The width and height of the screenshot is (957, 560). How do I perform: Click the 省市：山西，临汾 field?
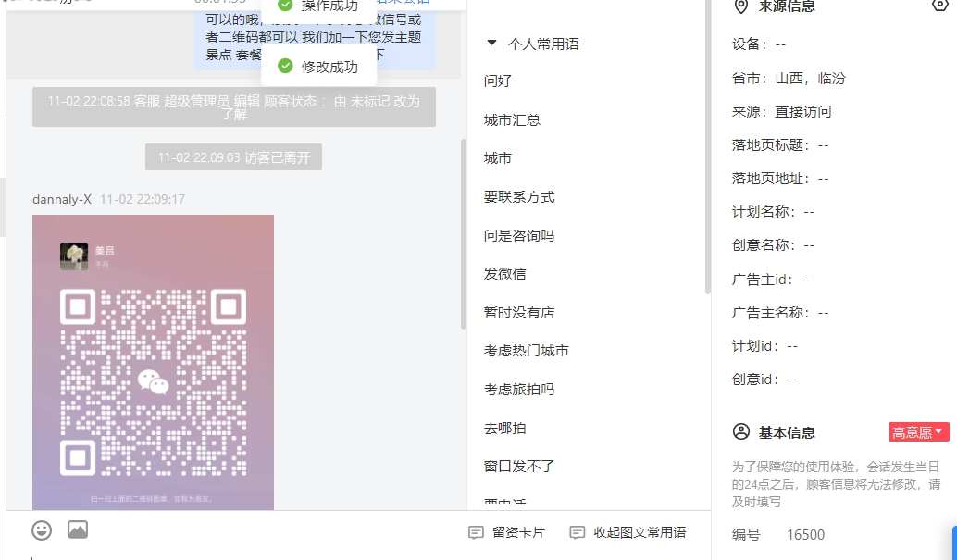789,78
